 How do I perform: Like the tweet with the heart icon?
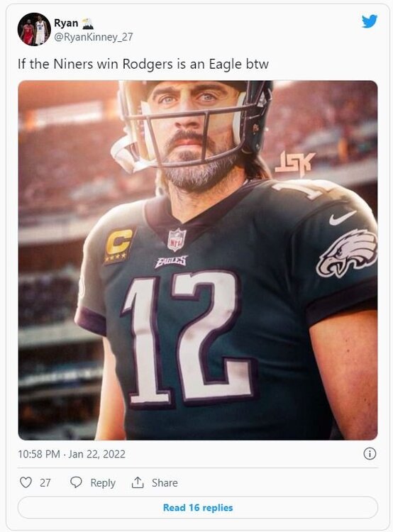pos(26,482)
